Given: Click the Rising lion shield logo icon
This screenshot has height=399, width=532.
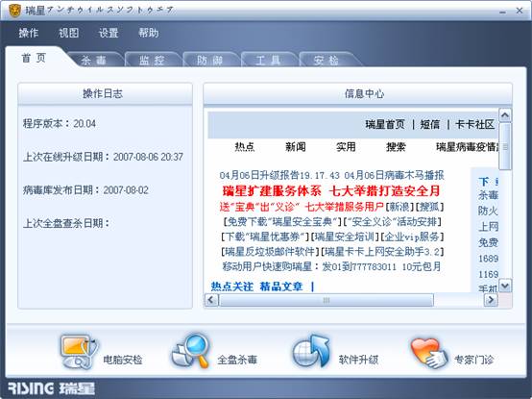Looking at the screenshot, I should tap(14, 11).
